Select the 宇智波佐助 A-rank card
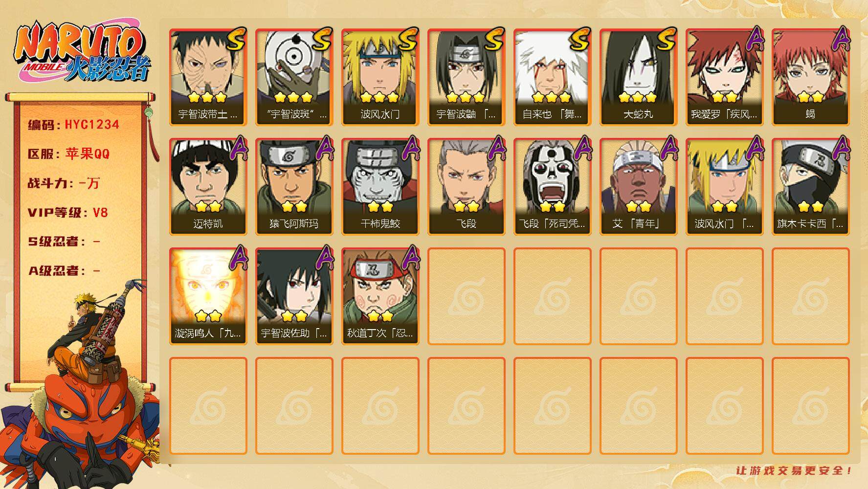The height and width of the screenshot is (489, 868). coord(294,296)
